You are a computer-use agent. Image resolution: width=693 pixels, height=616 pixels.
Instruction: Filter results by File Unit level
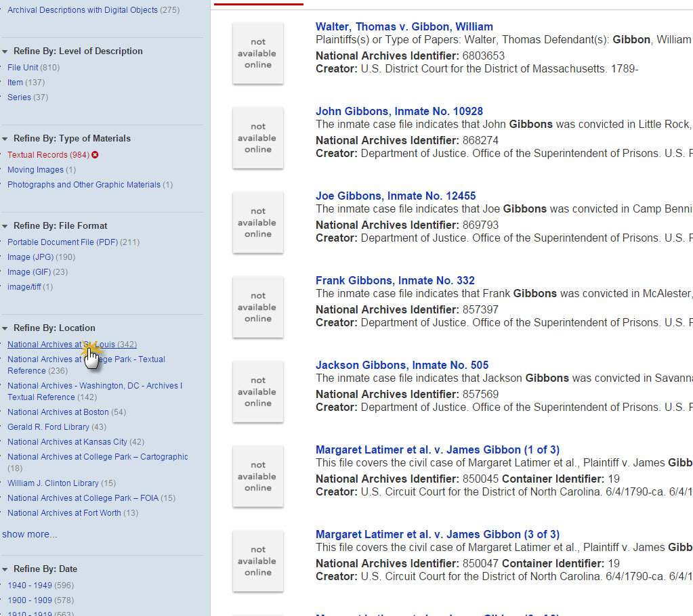tap(23, 68)
